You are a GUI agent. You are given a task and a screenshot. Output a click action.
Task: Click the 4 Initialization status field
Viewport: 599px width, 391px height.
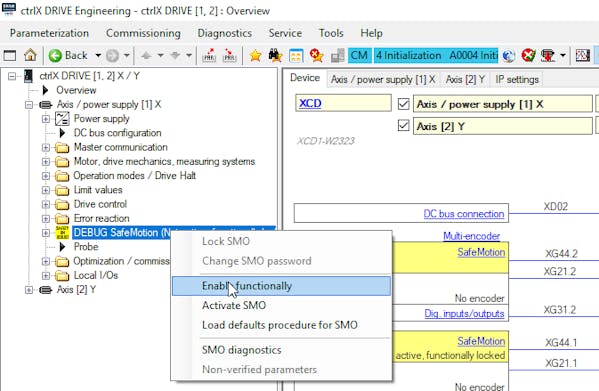pos(436,56)
